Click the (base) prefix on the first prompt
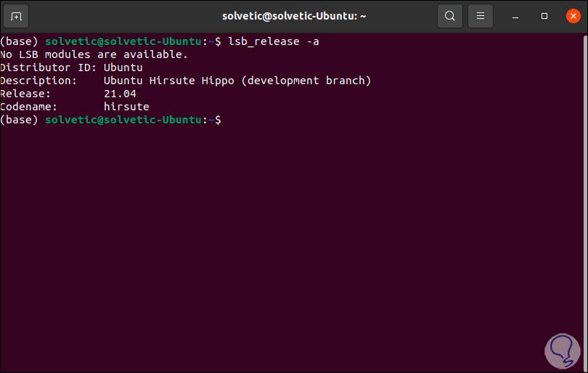 (19, 41)
